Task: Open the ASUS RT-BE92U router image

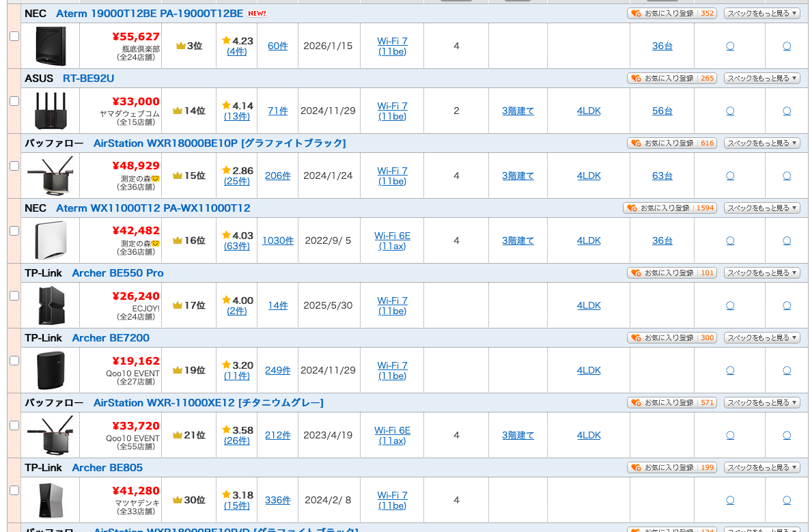Action: click(x=51, y=111)
